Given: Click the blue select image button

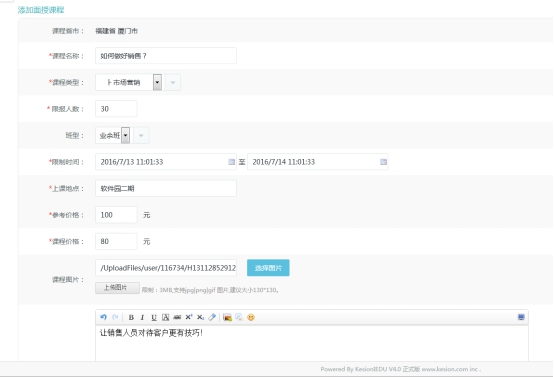Looking at the screenshot, I should tap(268, 268).
